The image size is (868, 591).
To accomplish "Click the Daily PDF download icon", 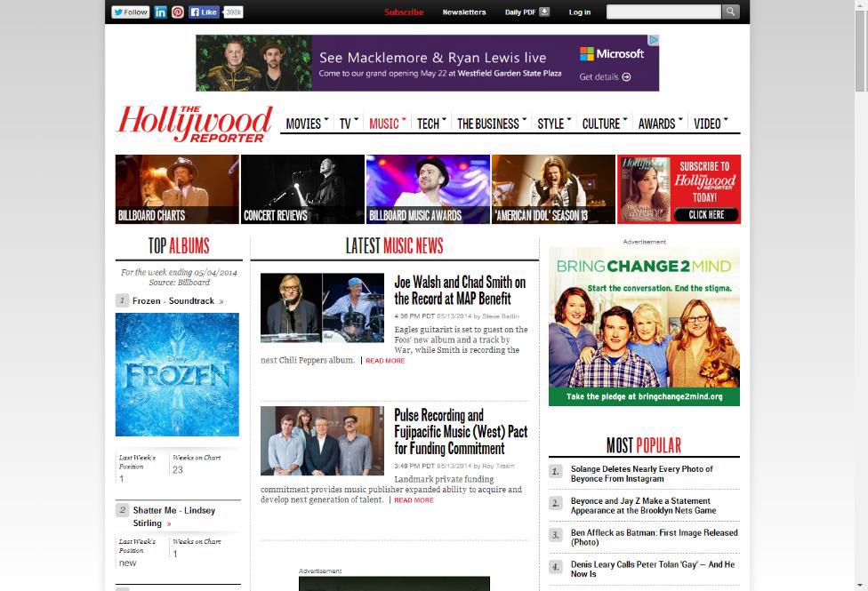I will click(544, 12).
